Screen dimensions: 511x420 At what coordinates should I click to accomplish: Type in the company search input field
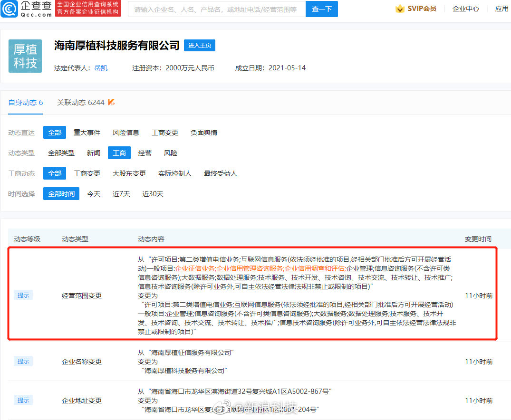[x=216, y=9]
